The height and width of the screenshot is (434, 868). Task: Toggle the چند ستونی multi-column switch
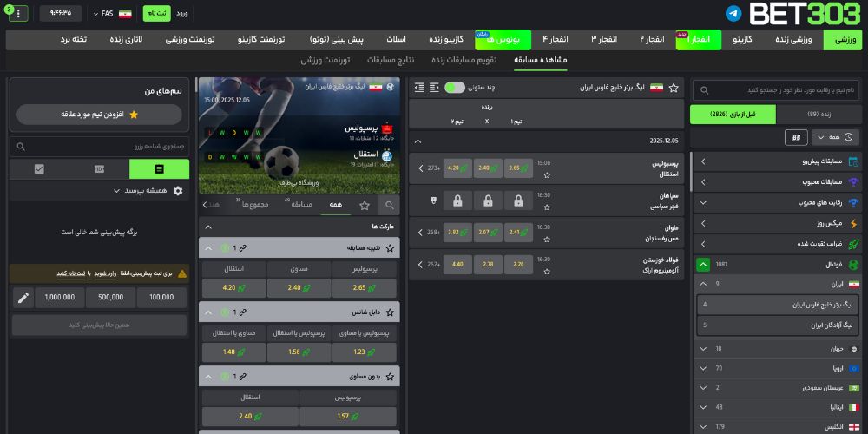click(454, 88)
